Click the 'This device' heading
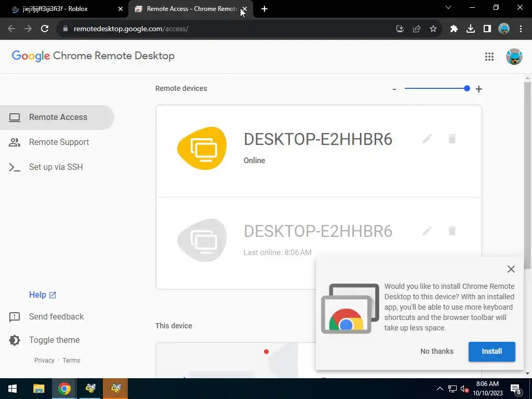This screenshot has width=532, height=399. coord(174,326)
